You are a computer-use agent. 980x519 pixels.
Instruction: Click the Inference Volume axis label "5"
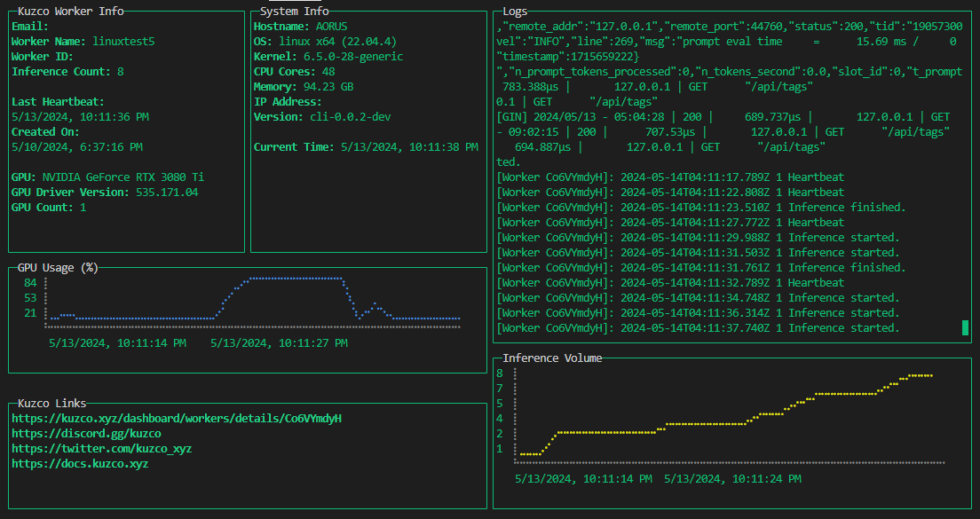point(500,404)
